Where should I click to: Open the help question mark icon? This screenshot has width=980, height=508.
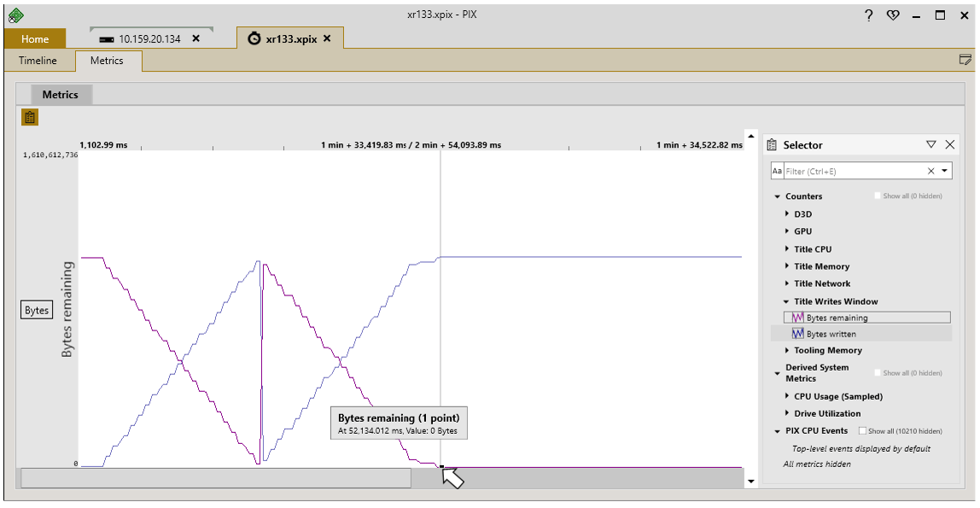(x=869, y=15)
